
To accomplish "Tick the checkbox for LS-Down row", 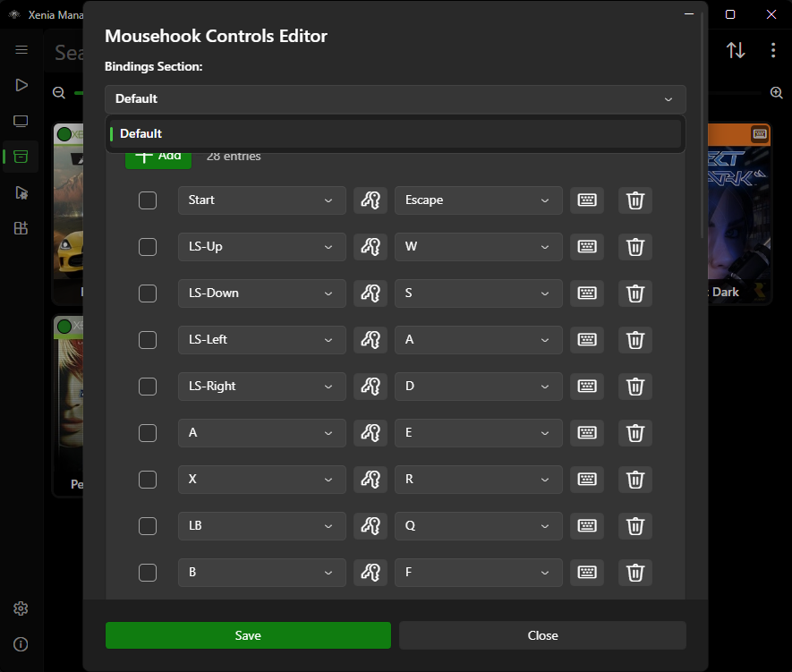I will click(x=148, y=293).
